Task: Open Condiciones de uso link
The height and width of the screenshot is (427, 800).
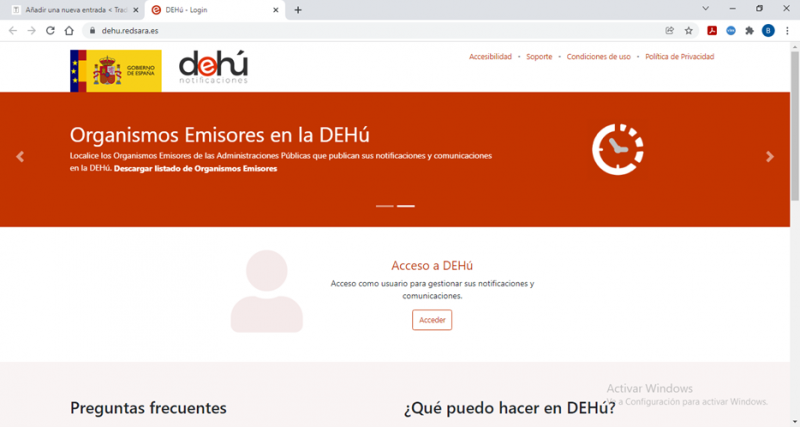Action: 598,57
